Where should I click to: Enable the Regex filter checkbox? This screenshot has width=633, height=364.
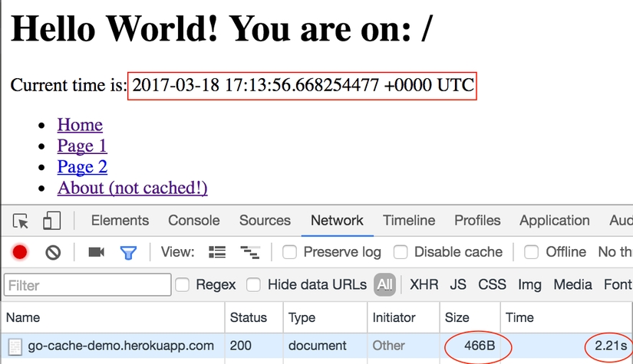[x=183, y=285]
